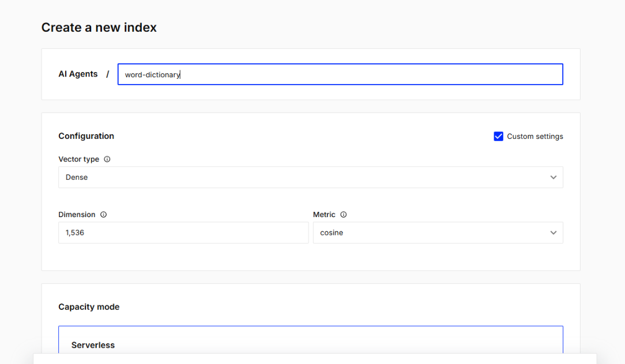
Task: Click the Vector type chevron arrow
Action: pos(554,177)
